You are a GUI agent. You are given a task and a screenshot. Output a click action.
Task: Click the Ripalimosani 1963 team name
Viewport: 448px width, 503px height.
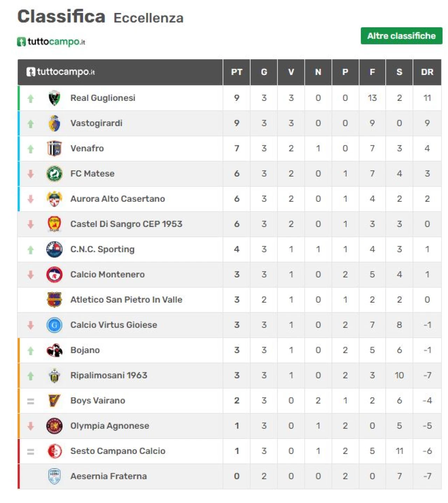(109, 375)
